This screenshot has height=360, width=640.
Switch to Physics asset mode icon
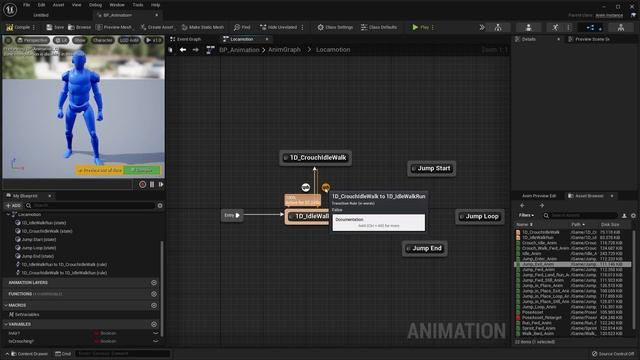(621, 27)
